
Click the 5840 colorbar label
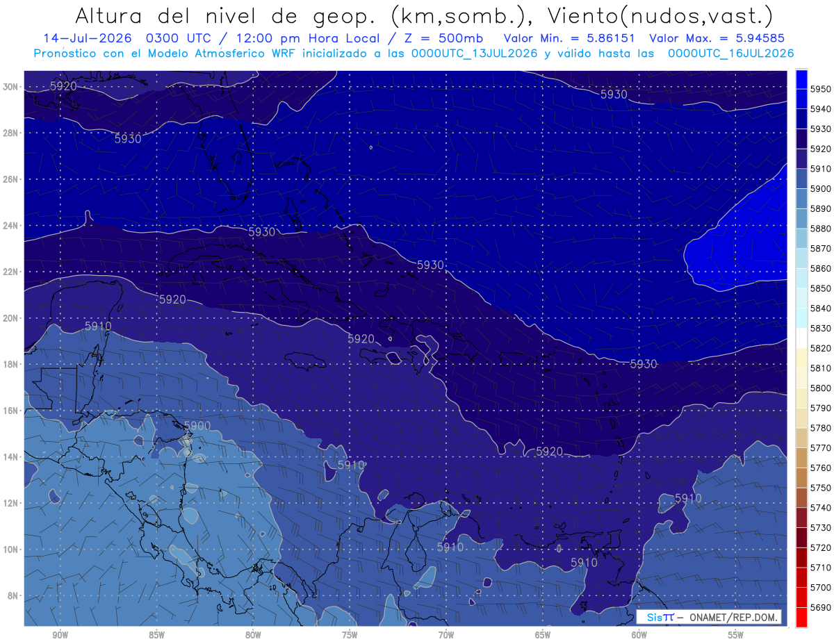[821, 308]
